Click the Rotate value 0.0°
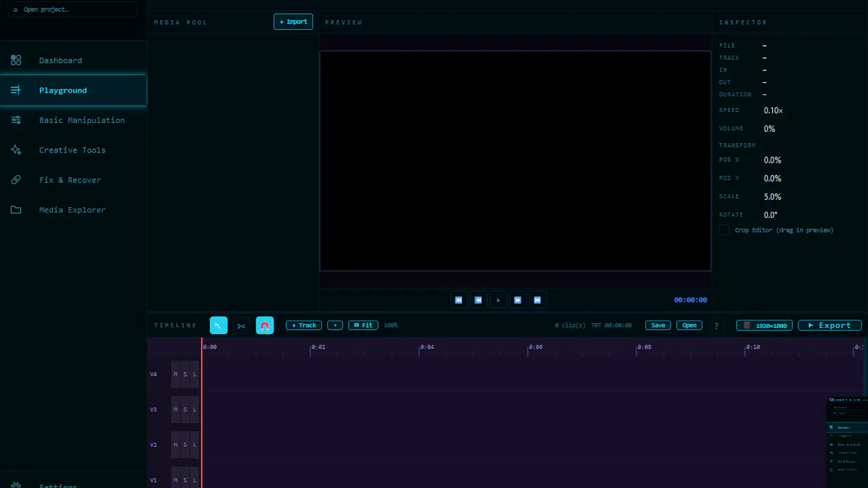 pyautogui.click(x=771, y=215)
